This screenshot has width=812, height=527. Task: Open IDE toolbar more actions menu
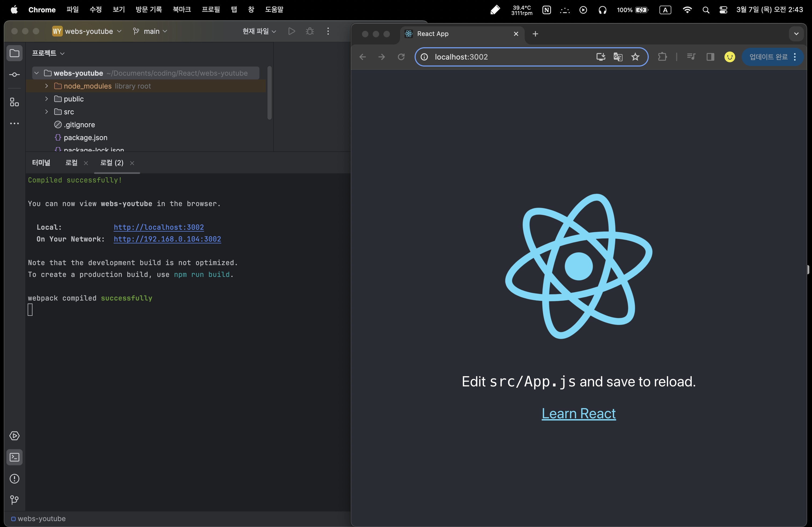[328, 31]
